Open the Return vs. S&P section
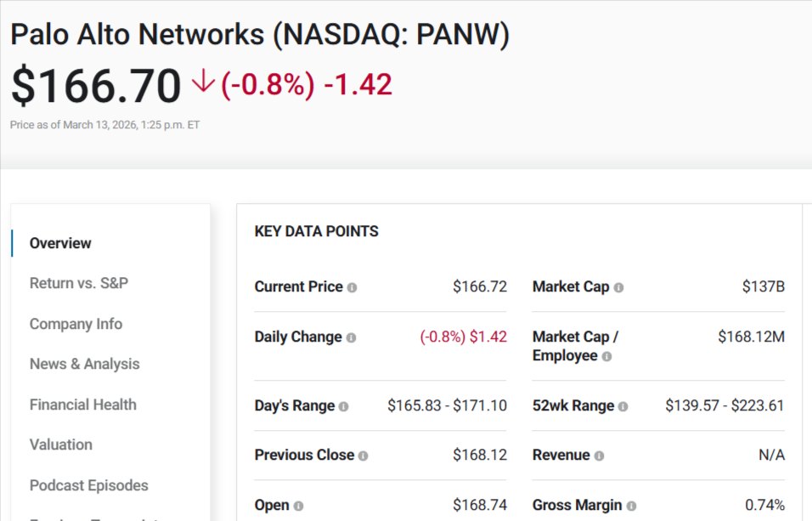 coord(79,283)
